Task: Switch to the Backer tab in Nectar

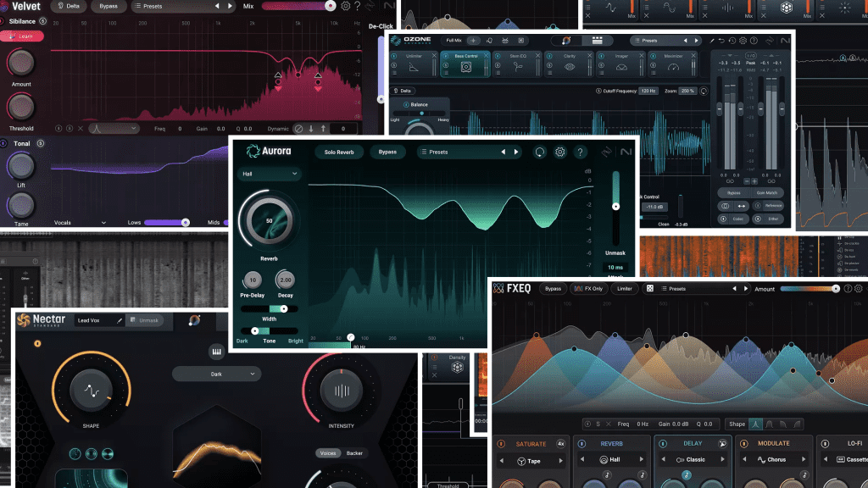Action: [353, 452]
